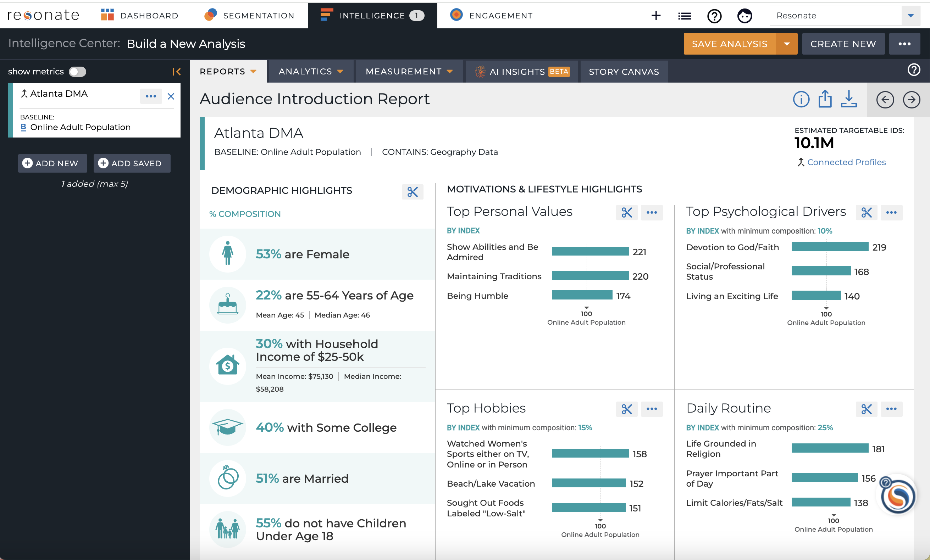The height and width of the screenshot is (560, 930).
Task: Click the Save Analysis button
Action: pos(730,44)
